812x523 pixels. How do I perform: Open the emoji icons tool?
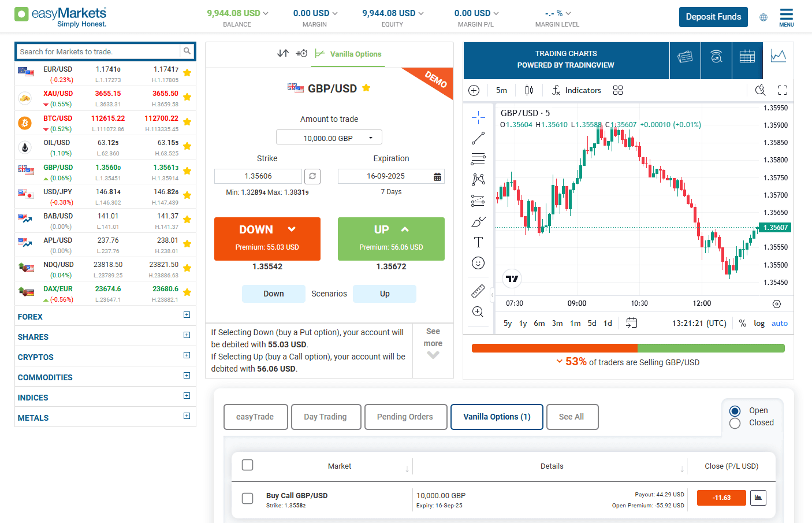click(x=478, y=263)
